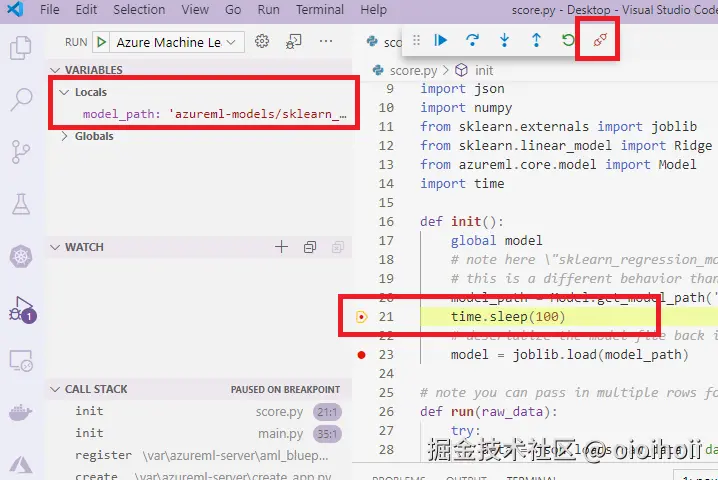The width and height of the screenshot is (718, 480).
Task: Open the Docker view in activity bar
Action: click(x=21, y=413)
